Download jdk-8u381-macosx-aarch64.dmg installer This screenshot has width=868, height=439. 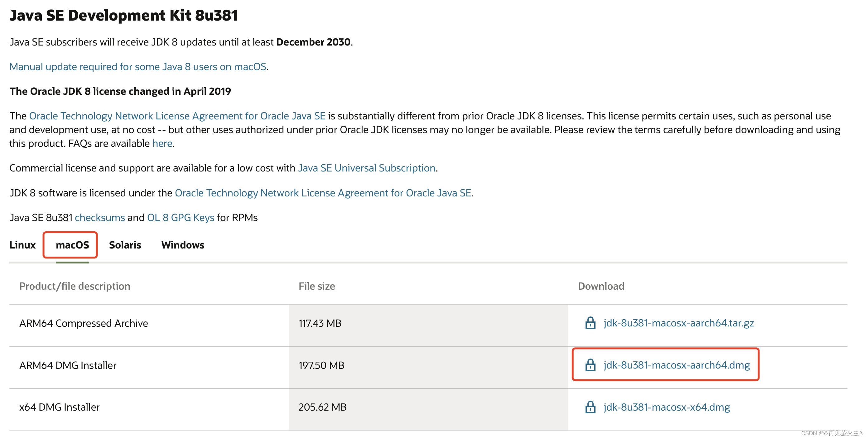677,365
